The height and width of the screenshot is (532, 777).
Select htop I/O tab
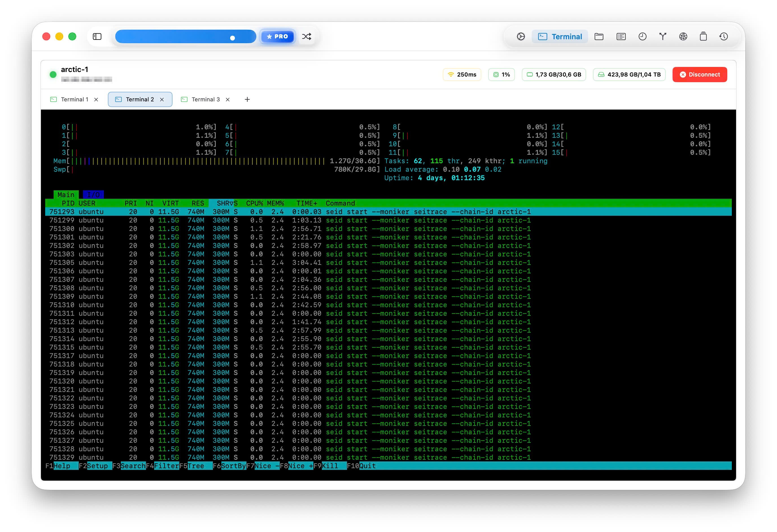93,195
